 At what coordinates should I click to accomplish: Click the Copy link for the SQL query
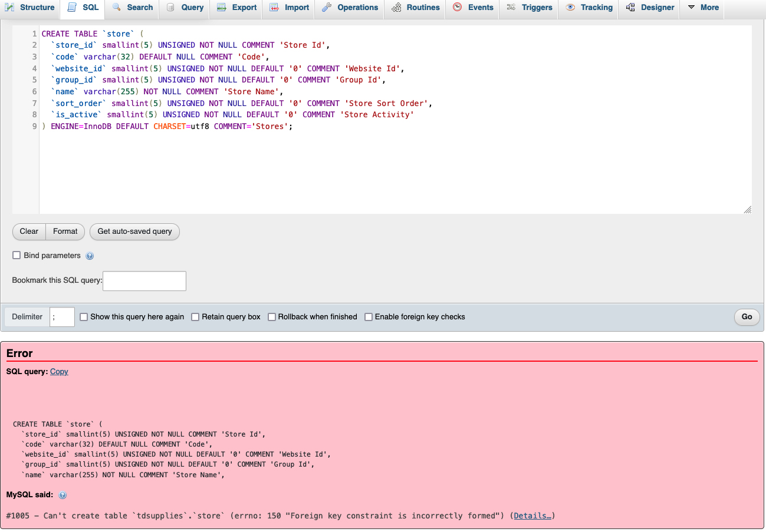tap(58, 371)
